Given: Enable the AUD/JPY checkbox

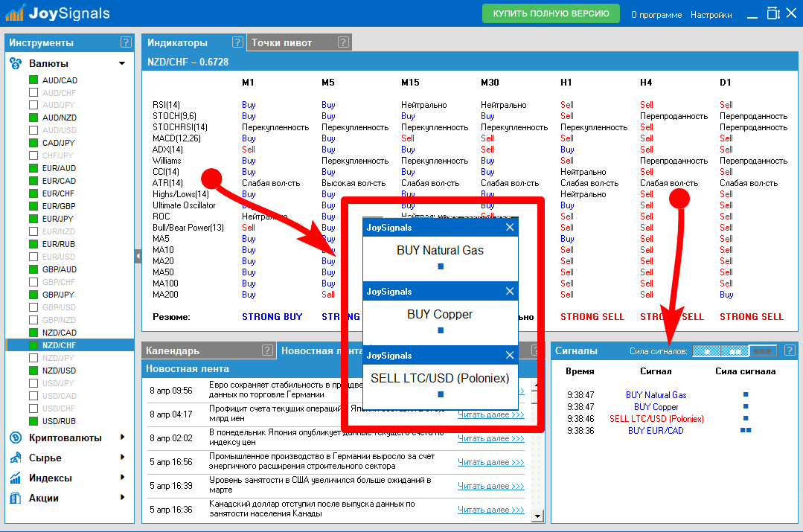Looking at the screenshot, I should pyautogui.click(x=33, y=105).
